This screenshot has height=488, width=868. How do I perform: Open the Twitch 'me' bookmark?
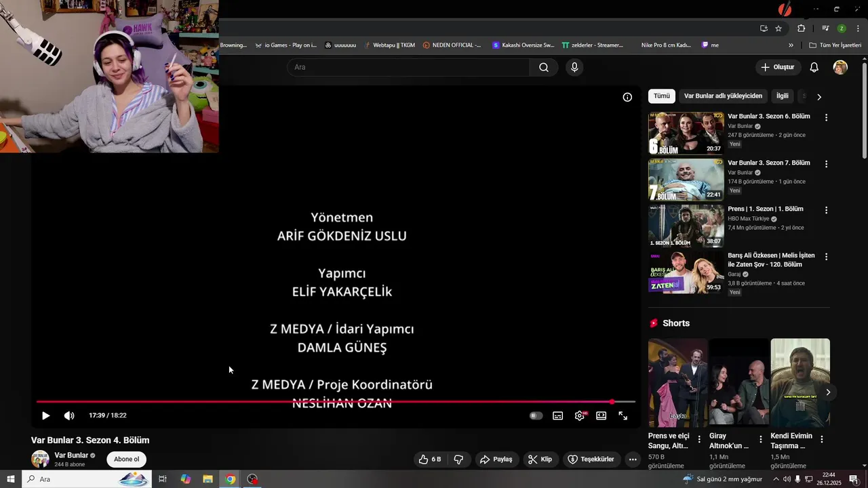(x=710, y=45)
